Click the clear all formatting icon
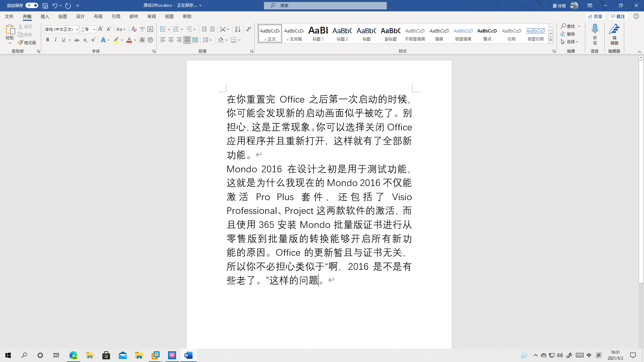644x362 pixels. coord(134,29)
